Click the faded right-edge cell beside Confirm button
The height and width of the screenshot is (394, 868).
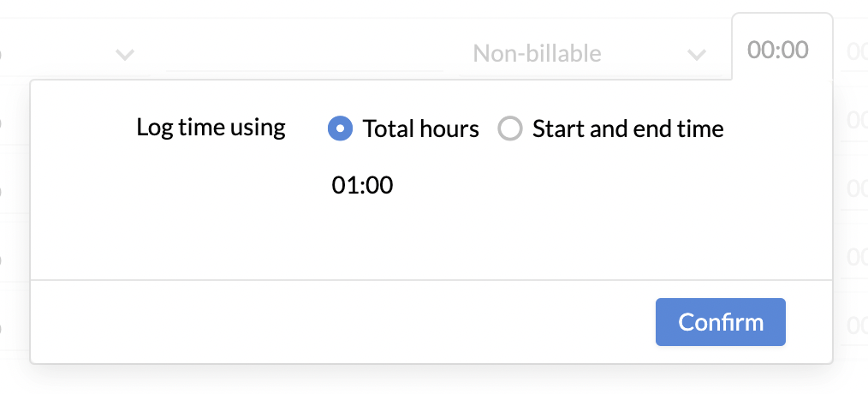[x=854, y=324]
